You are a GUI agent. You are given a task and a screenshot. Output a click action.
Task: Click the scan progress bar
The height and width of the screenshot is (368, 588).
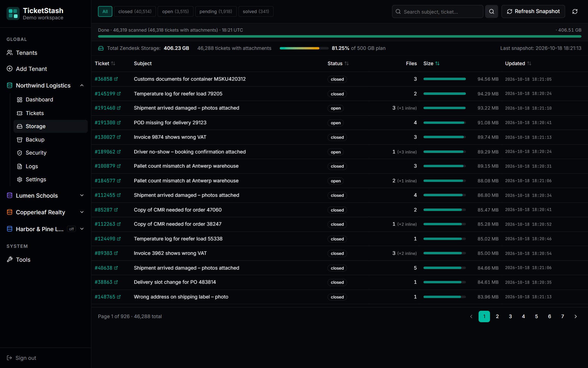tap(339, 36)
